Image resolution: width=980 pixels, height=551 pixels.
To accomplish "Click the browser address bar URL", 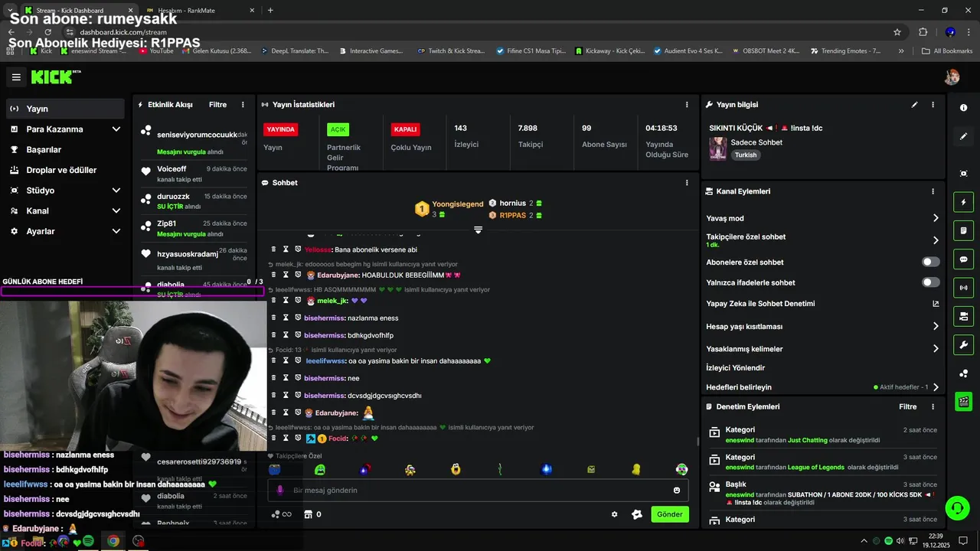I will [122, 32].
